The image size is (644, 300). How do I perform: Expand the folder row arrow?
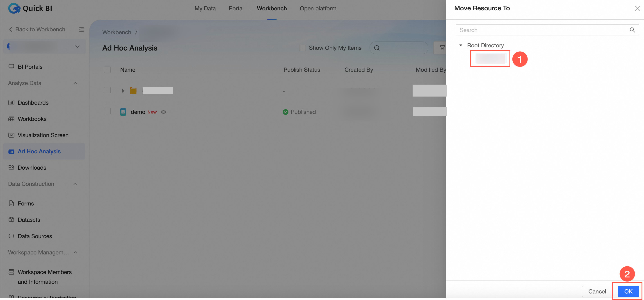pyautogui.click(x=123, y=91)
